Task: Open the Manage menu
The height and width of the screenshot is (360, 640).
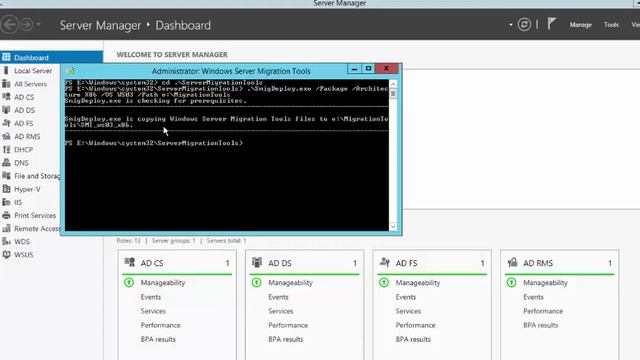Action: click(x=580, y=25)
